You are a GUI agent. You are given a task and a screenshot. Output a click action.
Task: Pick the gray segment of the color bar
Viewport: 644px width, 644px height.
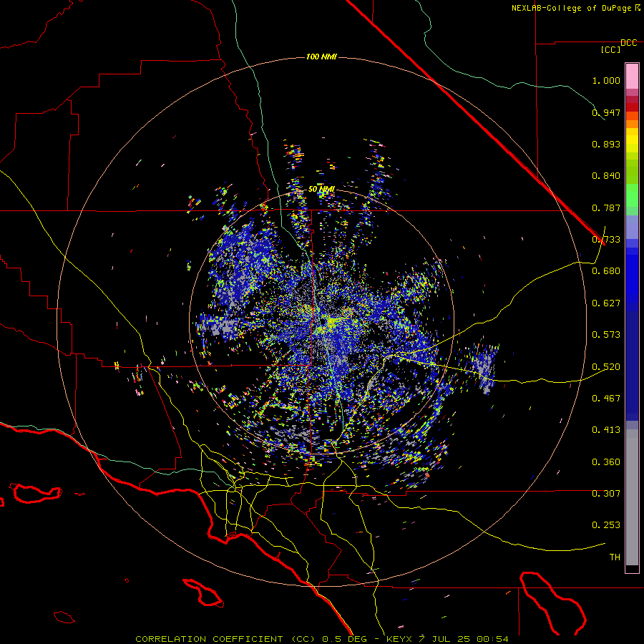click(632, 497)
